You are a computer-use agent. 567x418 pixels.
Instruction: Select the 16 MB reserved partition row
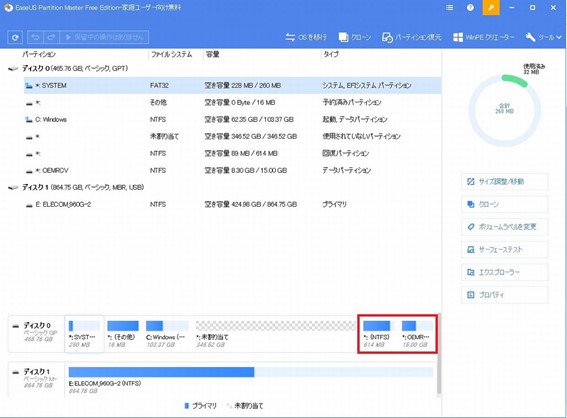(x=233, y=103)
